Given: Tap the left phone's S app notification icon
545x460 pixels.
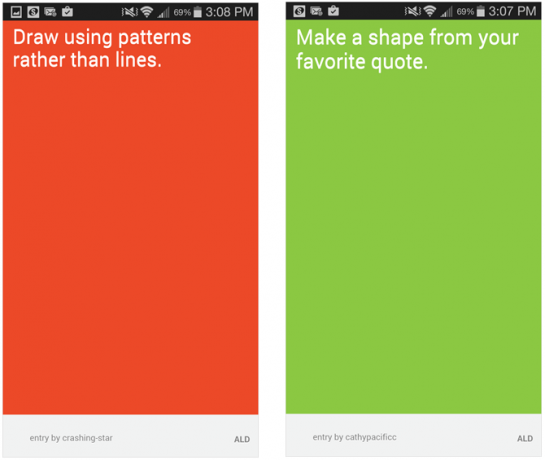Looking at the screenshot, I should [33, 12].
